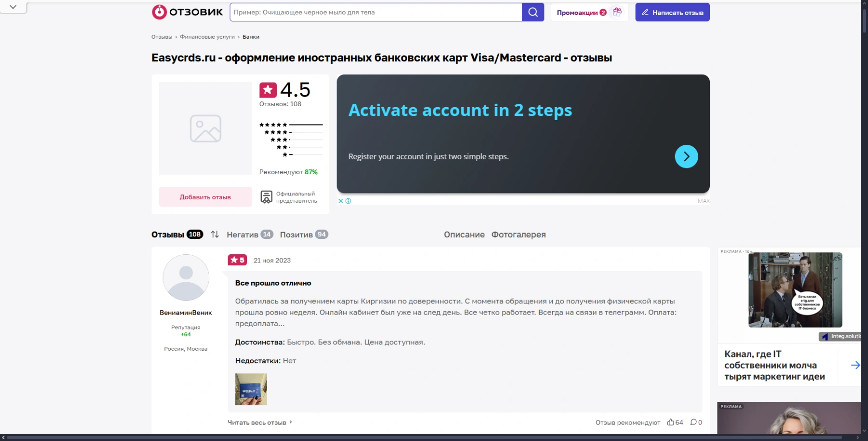Click the search magnifier button
This screenshot has width=868, height=441.
click(x=533, y=12)
